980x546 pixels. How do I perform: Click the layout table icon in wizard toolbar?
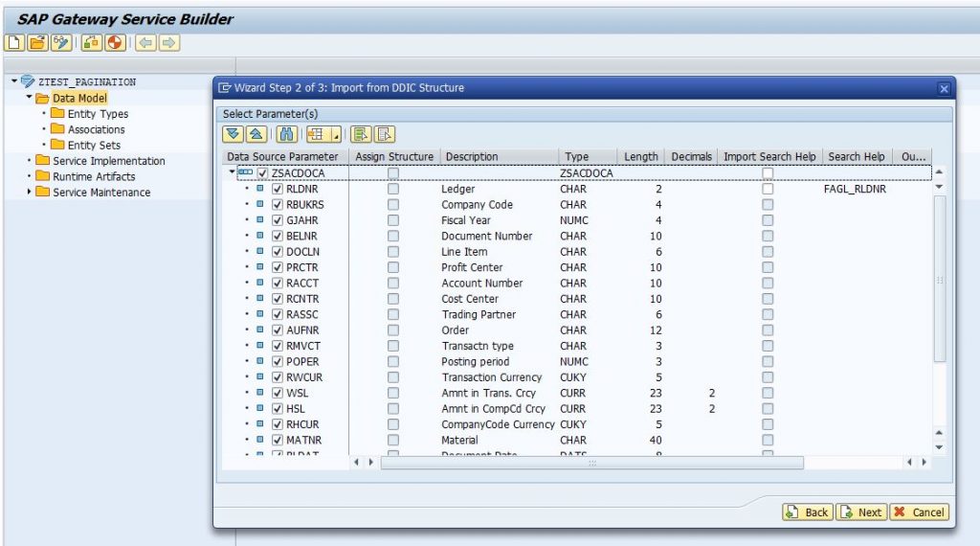coord(317,134)
